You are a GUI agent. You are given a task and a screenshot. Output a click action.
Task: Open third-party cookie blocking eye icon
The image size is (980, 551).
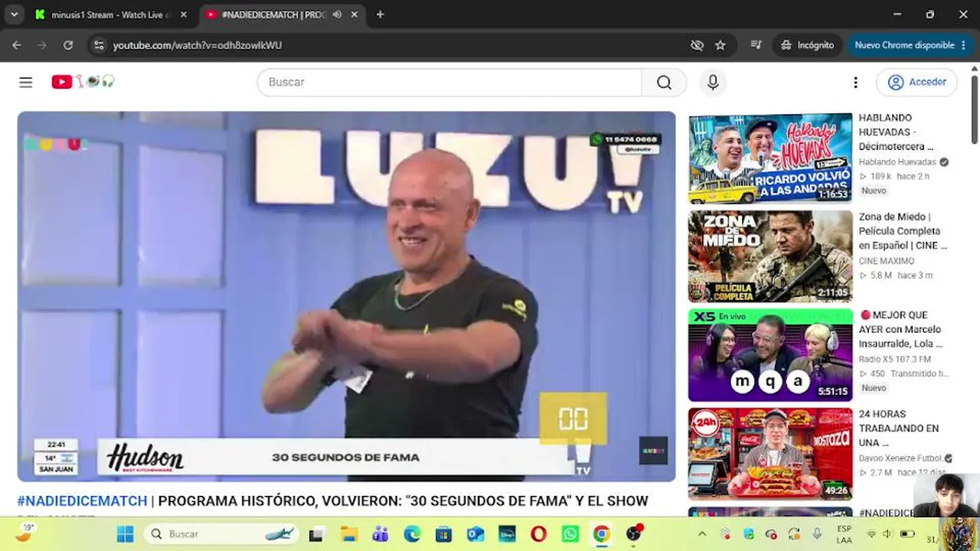pyautogui.click(x=697, y=45)
